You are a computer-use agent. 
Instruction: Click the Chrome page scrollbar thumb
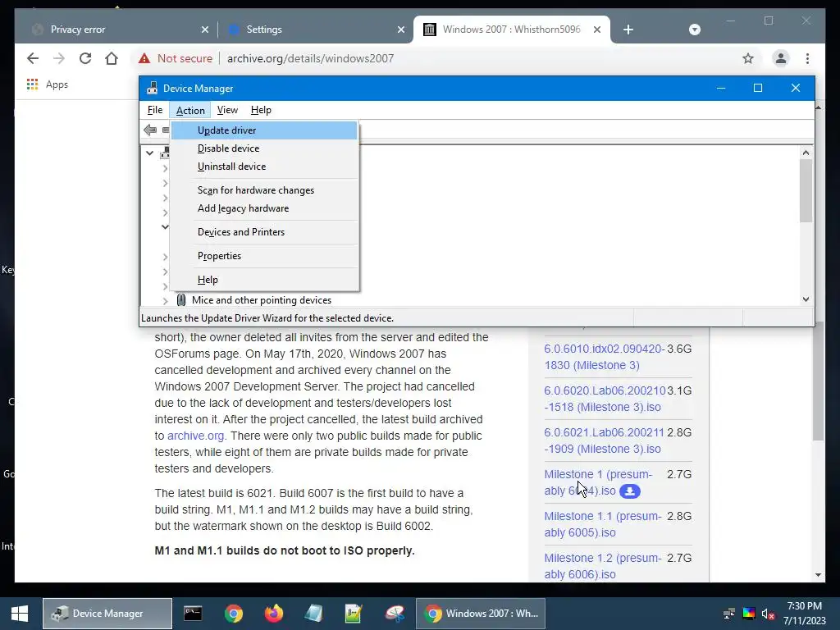click(x=818, y=383)
